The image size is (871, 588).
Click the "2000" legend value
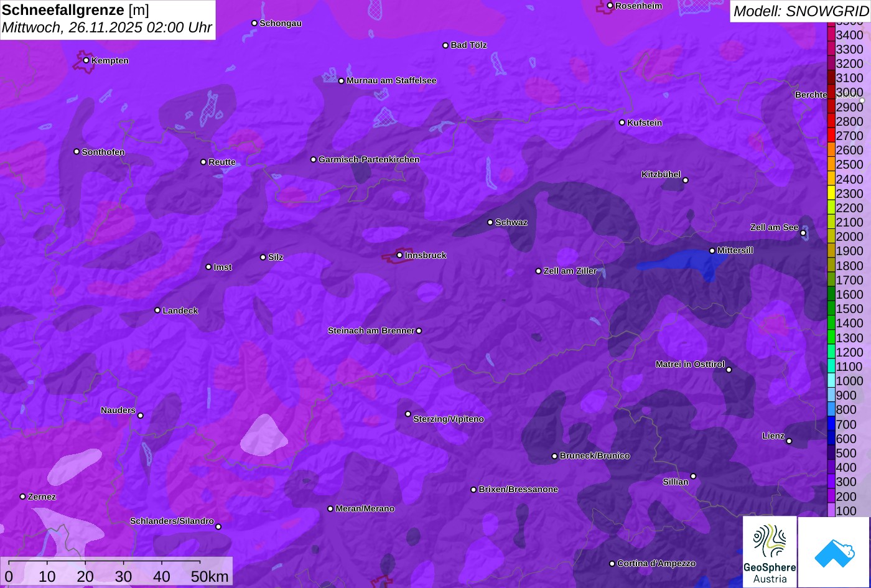tap(850, 236)
